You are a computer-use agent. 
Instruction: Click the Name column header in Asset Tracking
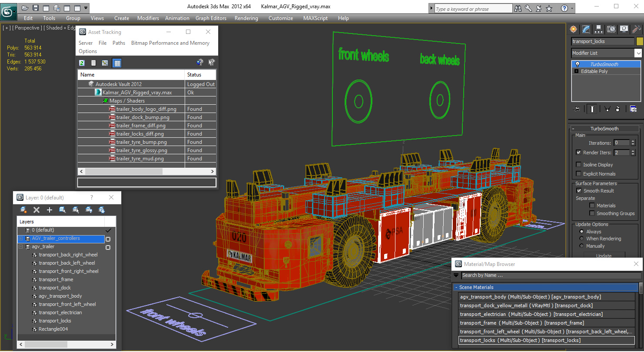[131, 75]
